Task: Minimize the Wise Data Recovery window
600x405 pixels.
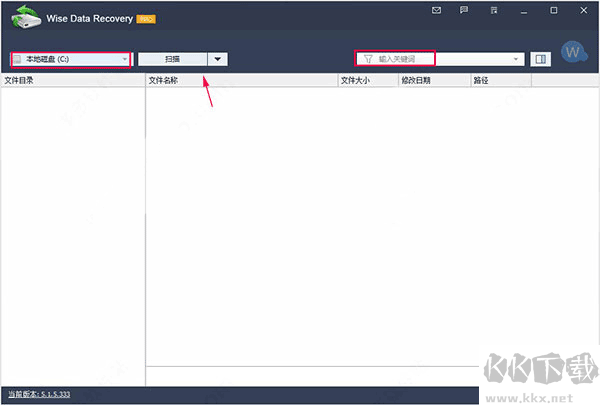Action: [524, 11]
